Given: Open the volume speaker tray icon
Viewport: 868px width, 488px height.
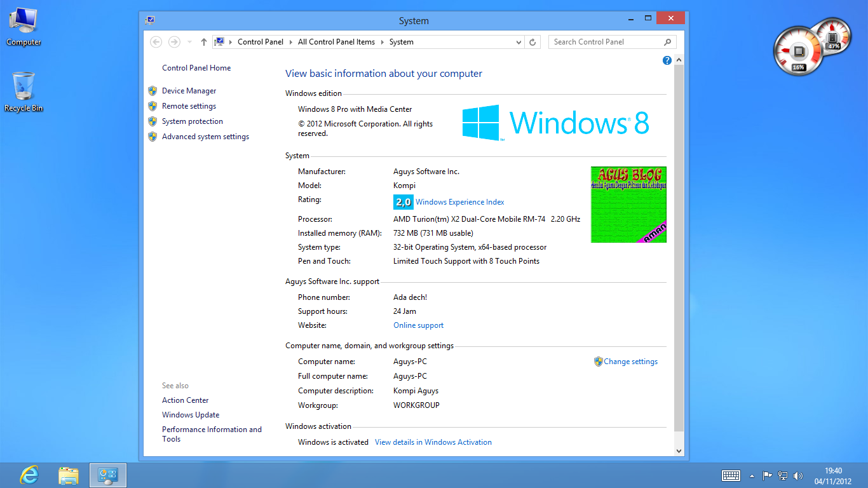Looking at the screenshot, I should coord(798,475).
